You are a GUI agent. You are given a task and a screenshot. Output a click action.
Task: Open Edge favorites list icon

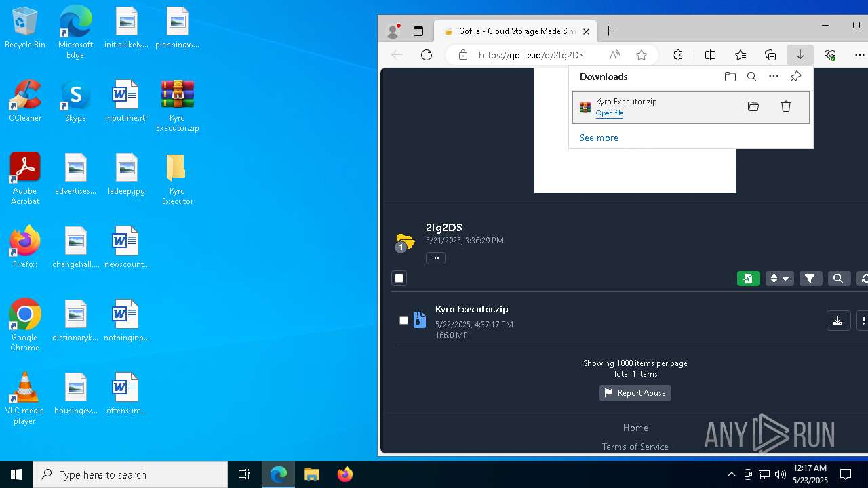[741, 55]
